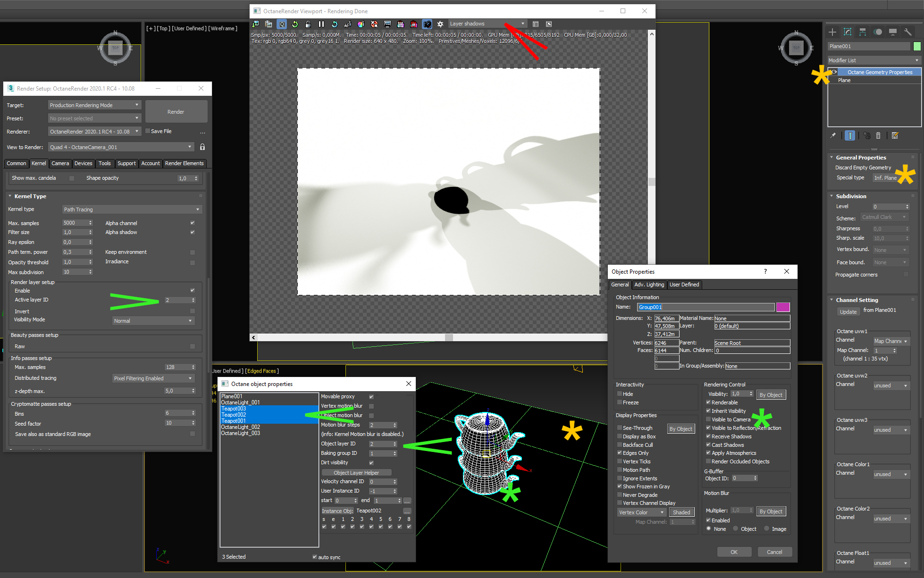Click the Object Layer Helper button
The height and width of the screenshot is (578, 924).
pos(356,473)
